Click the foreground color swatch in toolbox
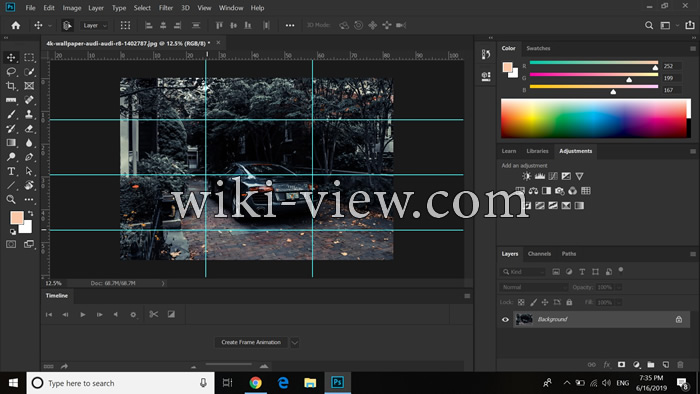Screen dimensions: 700x394 [x=17, y=218]
